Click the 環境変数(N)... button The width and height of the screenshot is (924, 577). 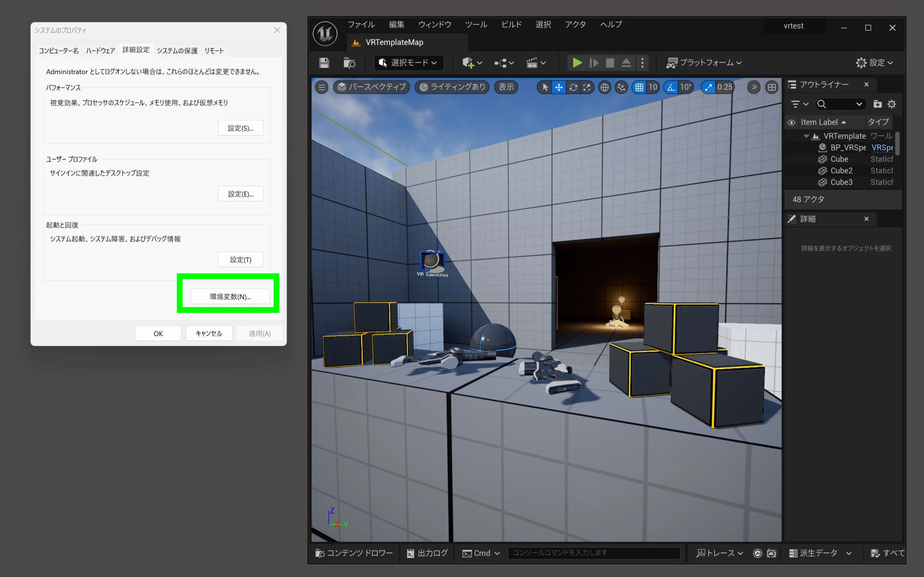coord(230,296)
